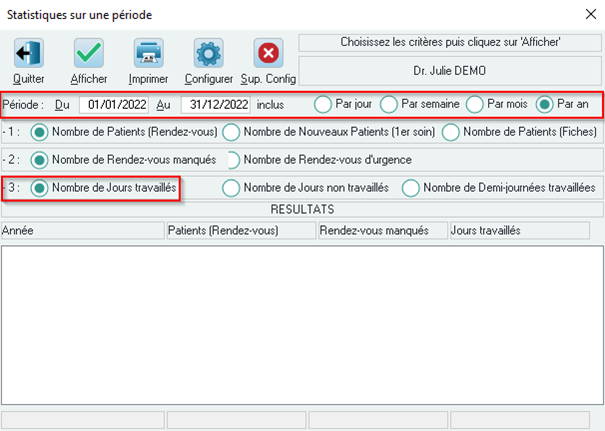
Task: Click the Au end date field
Action: (216, 105)
